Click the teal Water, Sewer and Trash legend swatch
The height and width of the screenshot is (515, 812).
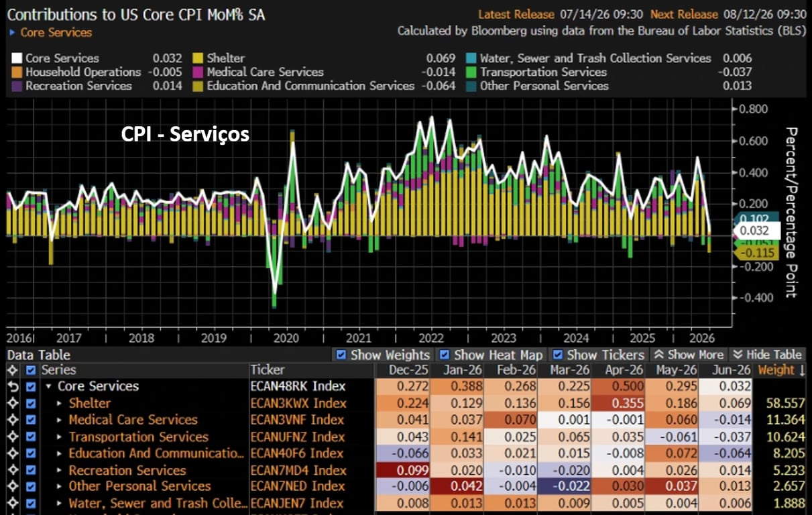[x=471, y=58]
